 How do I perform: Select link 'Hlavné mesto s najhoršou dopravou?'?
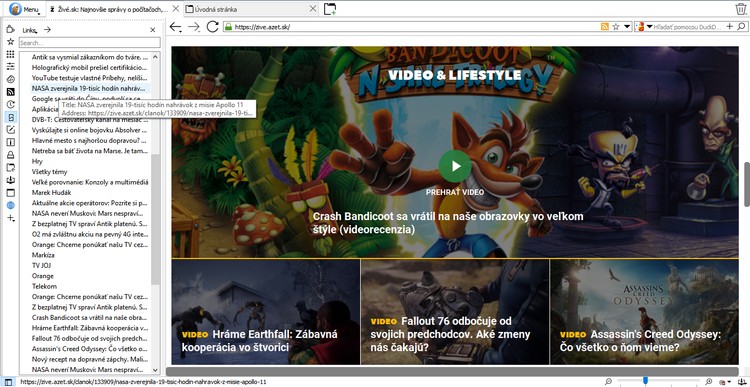89,141
